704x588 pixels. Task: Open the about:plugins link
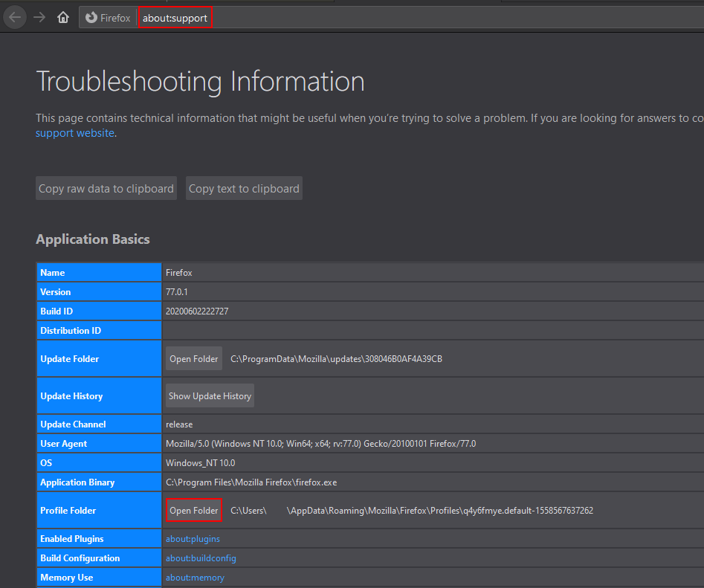[193, 539]
